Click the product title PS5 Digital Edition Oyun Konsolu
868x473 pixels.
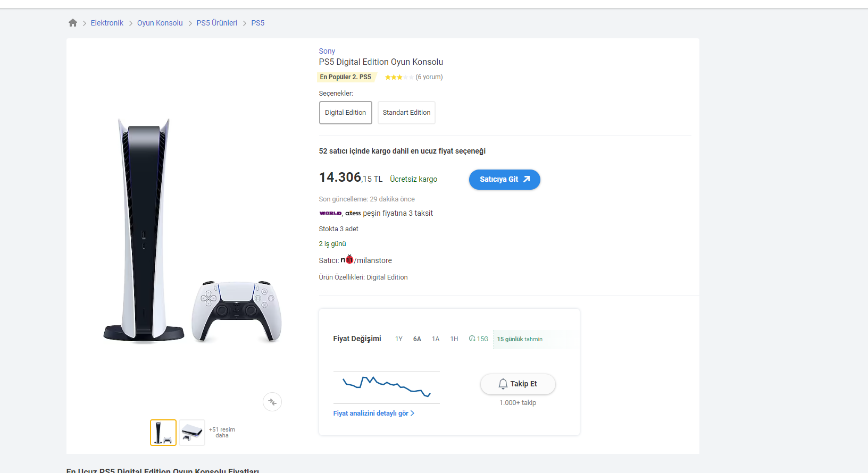(381, 62)
